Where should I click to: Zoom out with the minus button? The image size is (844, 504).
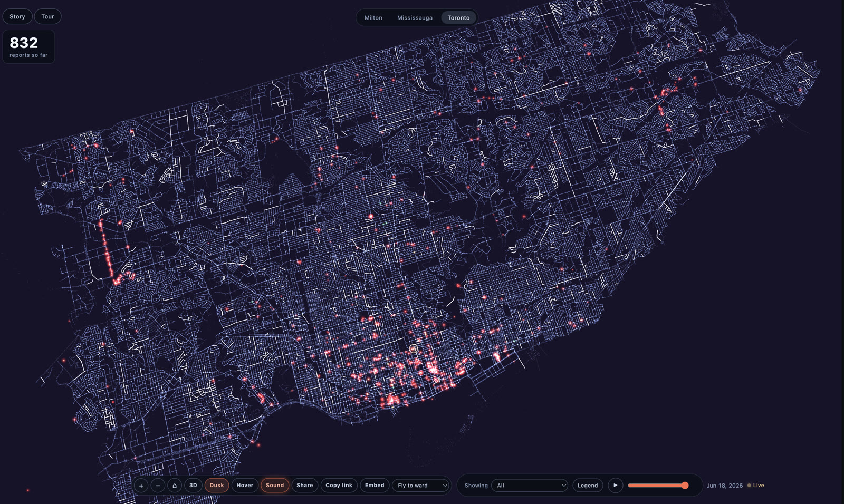[158, 486]
